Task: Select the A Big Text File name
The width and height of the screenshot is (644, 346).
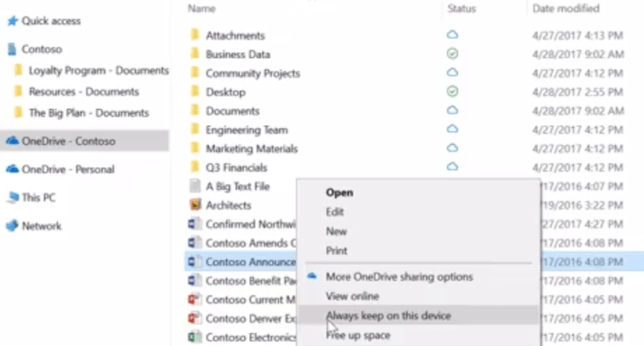Action: [x=238, y=187]
